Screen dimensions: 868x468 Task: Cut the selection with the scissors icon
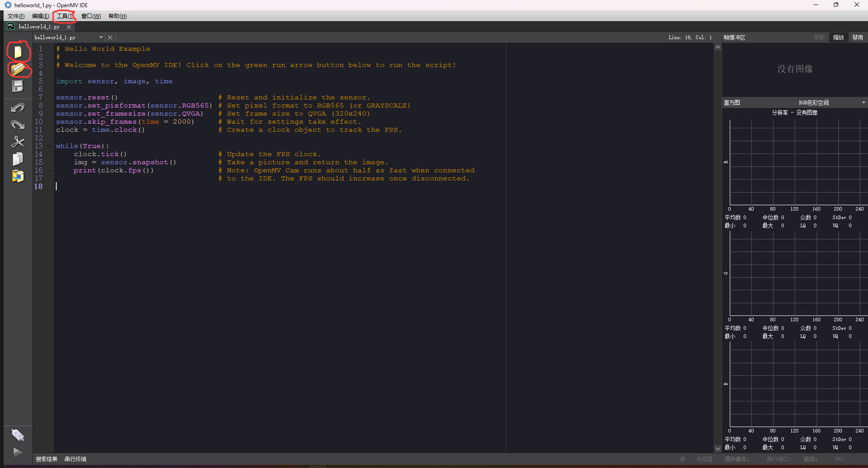[x=18, y=142]
